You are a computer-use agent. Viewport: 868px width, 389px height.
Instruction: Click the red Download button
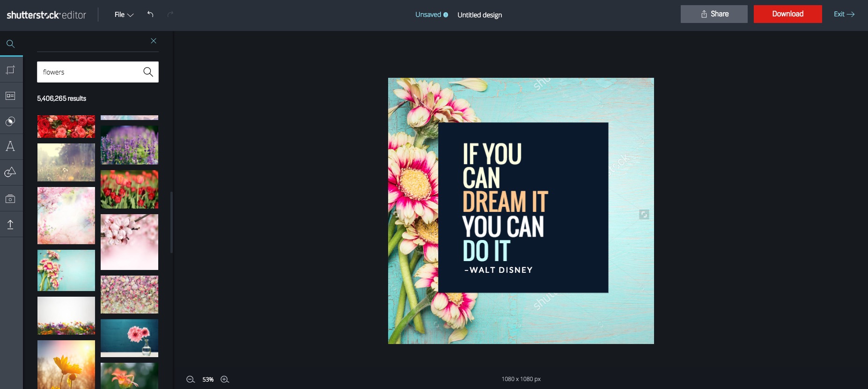(x=788, y=14)
